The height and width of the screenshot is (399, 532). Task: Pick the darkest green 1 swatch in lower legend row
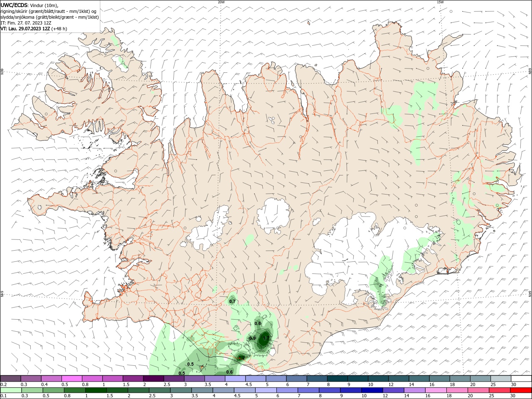tap(96, 390)
